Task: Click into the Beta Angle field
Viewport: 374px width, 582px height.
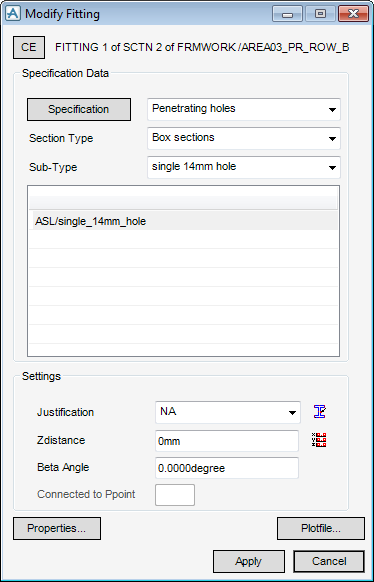Action: [x=227, y=468]
